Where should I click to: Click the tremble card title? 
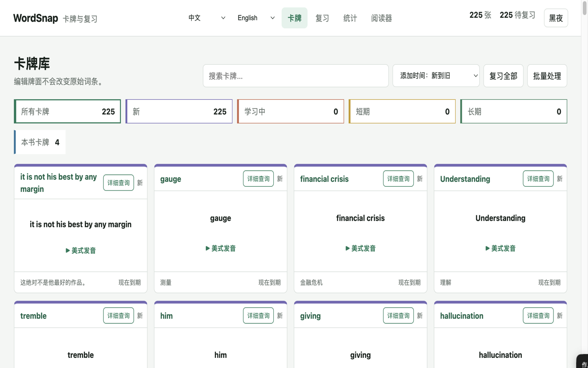pos(34,316)
